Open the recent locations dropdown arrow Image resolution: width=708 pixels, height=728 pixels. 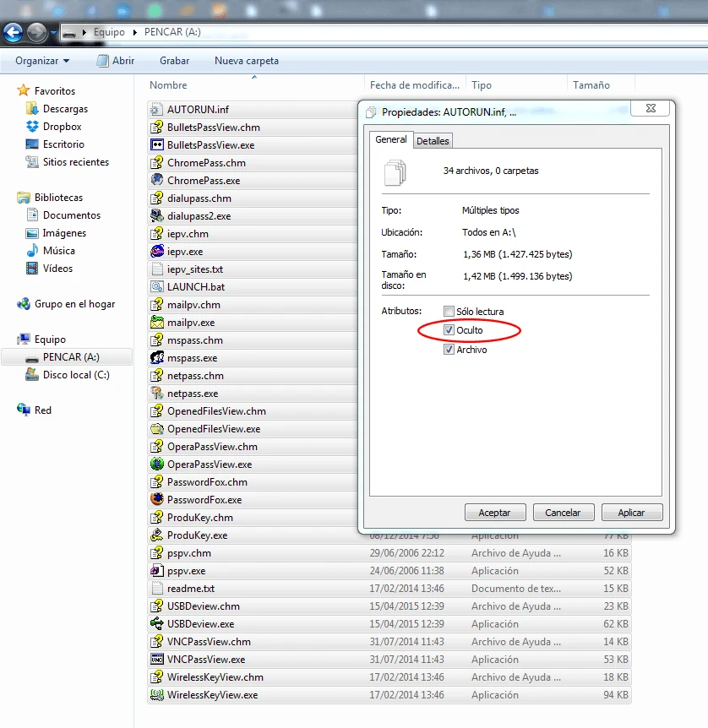53,32
